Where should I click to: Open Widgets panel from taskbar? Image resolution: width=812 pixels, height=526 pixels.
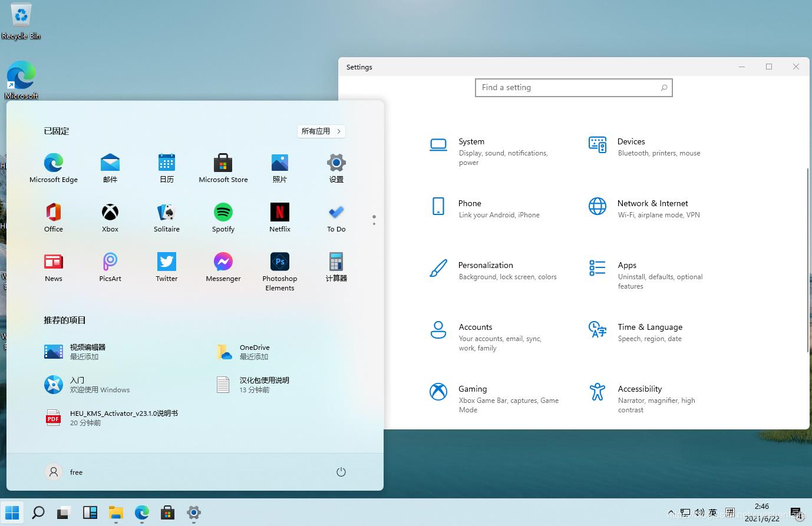point(90,512)
